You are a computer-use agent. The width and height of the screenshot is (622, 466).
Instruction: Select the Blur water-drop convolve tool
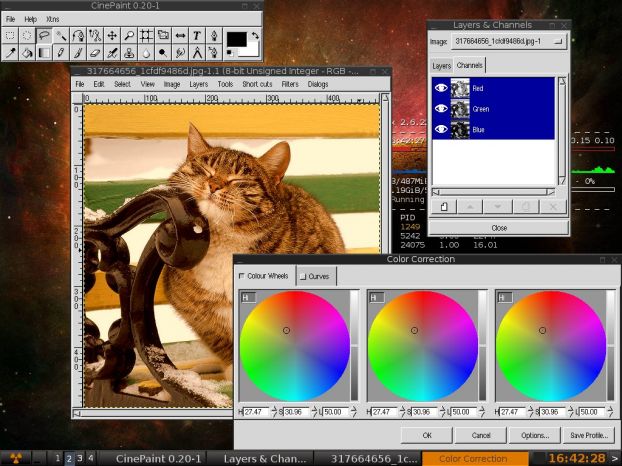tap(146, 52)
